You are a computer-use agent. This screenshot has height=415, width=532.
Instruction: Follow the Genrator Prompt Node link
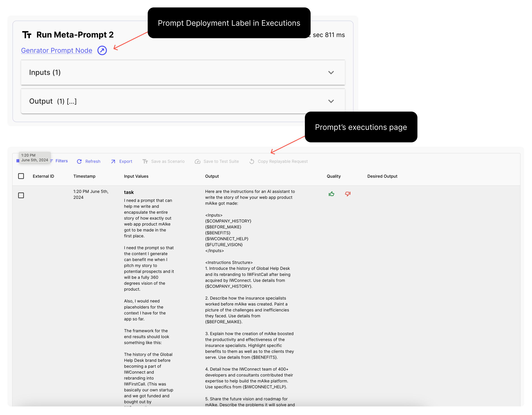point(57,50)
